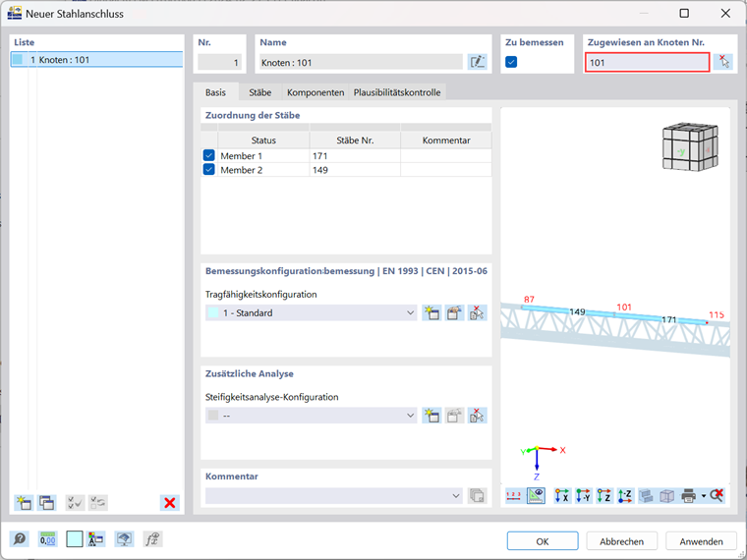Click the pick node in graphic icon

point(723,62)
